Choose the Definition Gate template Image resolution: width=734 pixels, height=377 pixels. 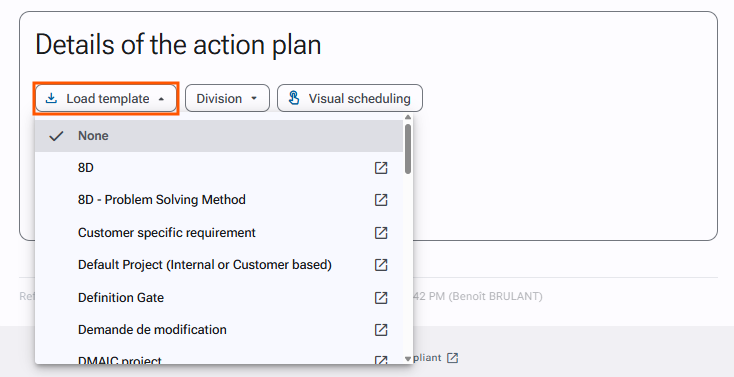[x=219, y=297]
